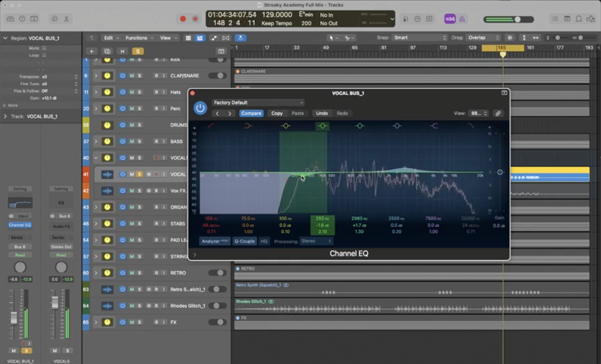Click the record button in transport
This screenshot has height=364, width=601.
click(x=183, y=19)
